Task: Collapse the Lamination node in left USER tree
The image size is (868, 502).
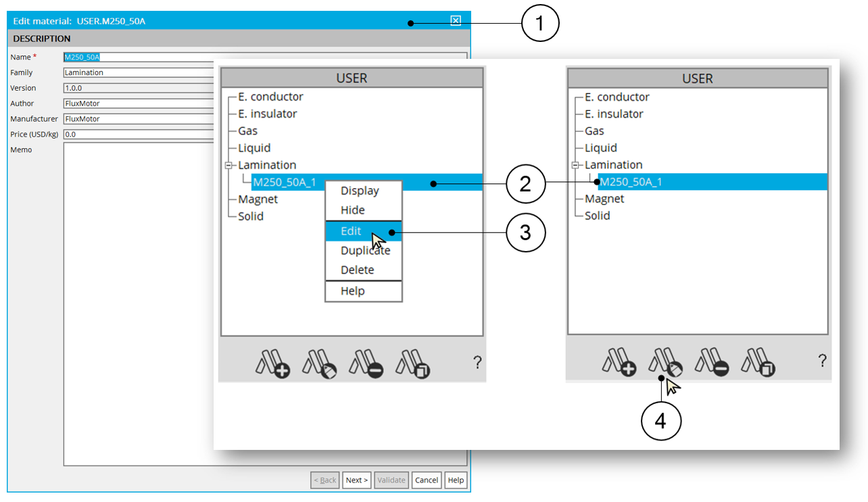Action: click(x=228, y=165)
